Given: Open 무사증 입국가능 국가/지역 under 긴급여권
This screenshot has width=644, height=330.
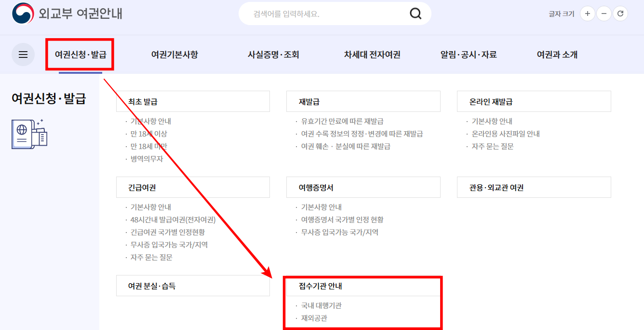Looking at the screenshot, I should (169, 245).
